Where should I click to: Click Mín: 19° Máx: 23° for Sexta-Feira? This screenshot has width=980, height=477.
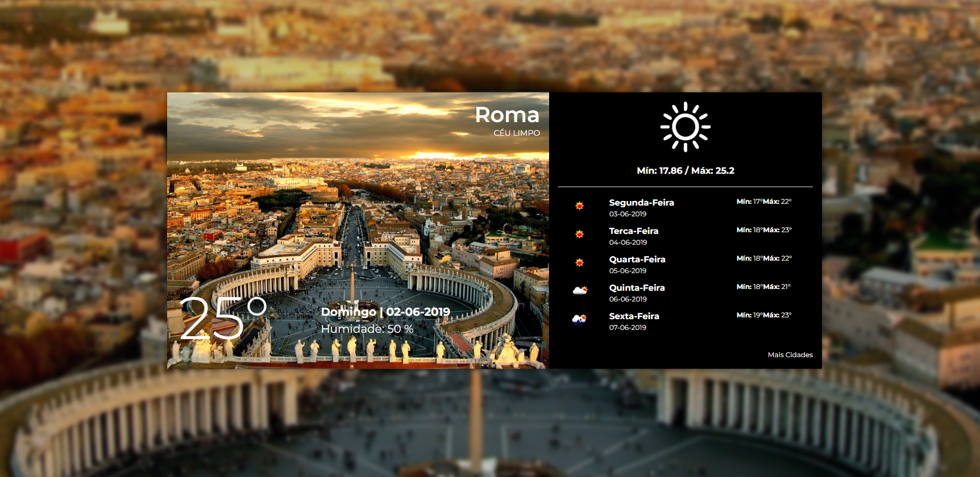(x=764, y=315)
